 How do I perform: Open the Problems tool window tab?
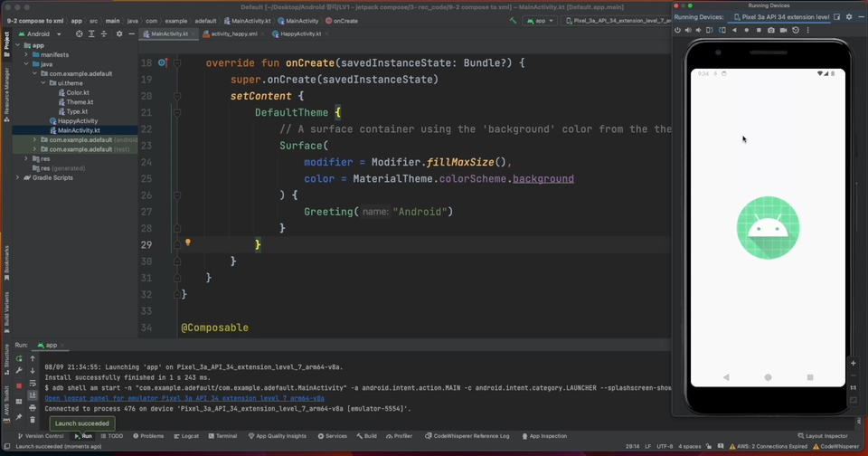click(148, 436)
